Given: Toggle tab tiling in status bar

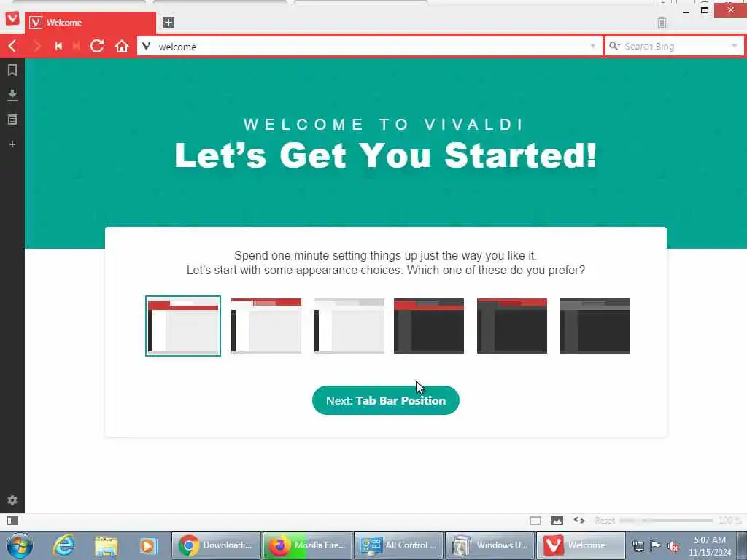Looking at the screenshot, I should (x=535, y=521).
